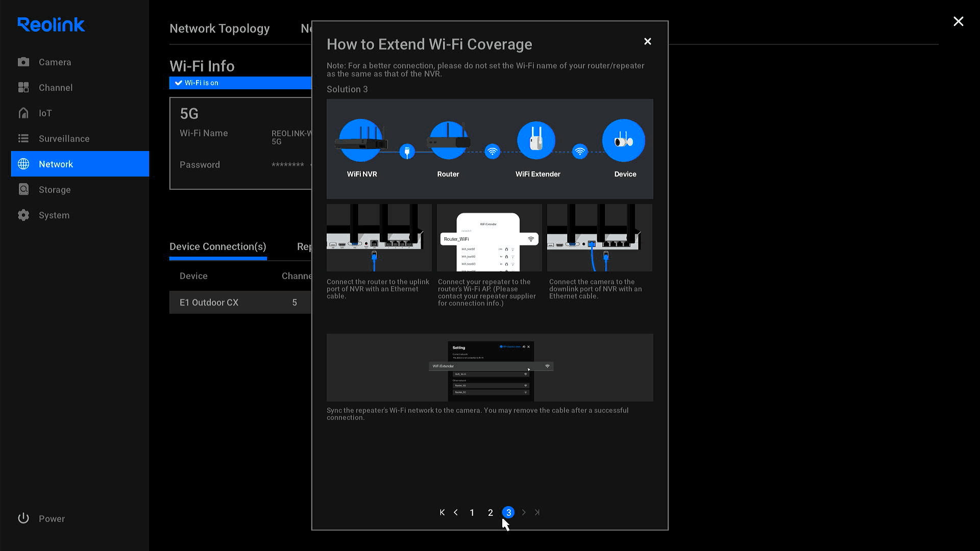Open the Camera panel from sidebar
980x551 pixels.
point(55,62)
